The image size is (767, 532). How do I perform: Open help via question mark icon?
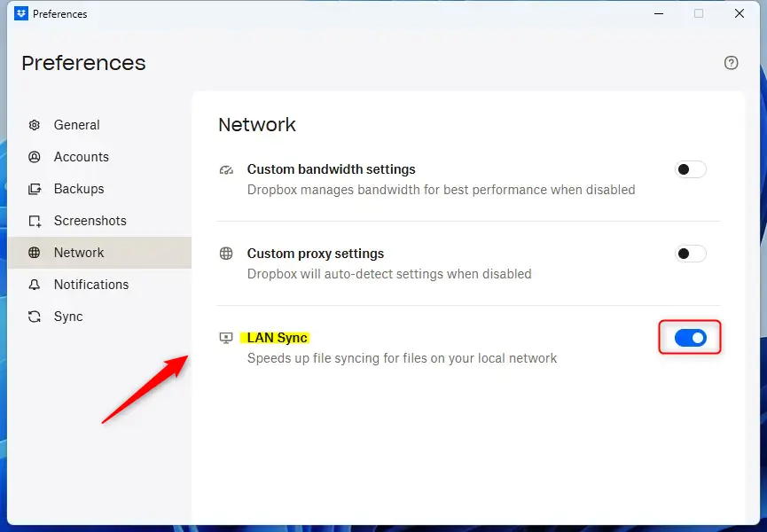coord(731,63)
